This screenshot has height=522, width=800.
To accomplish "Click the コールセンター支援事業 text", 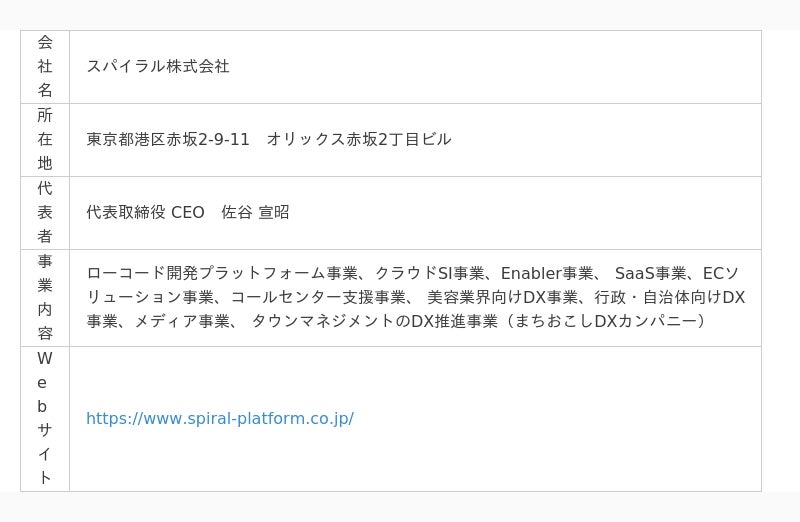I will click(x=318, y=297).
